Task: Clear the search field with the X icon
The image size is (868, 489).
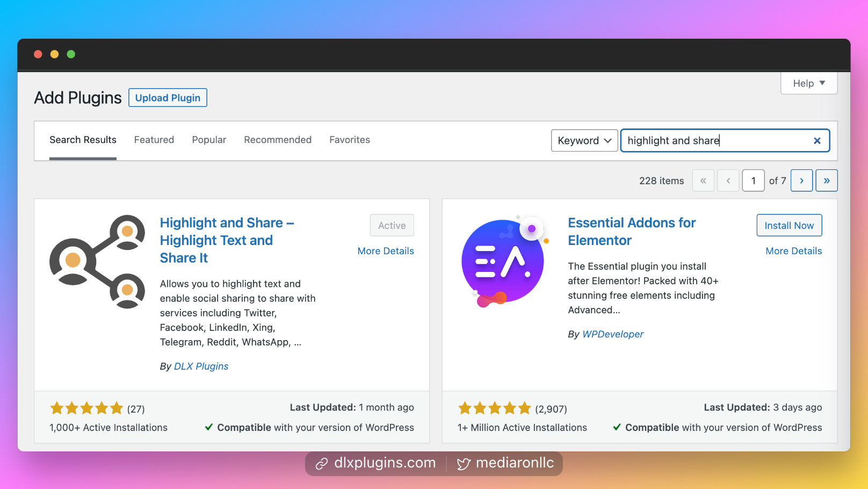Action: [817, 141]
